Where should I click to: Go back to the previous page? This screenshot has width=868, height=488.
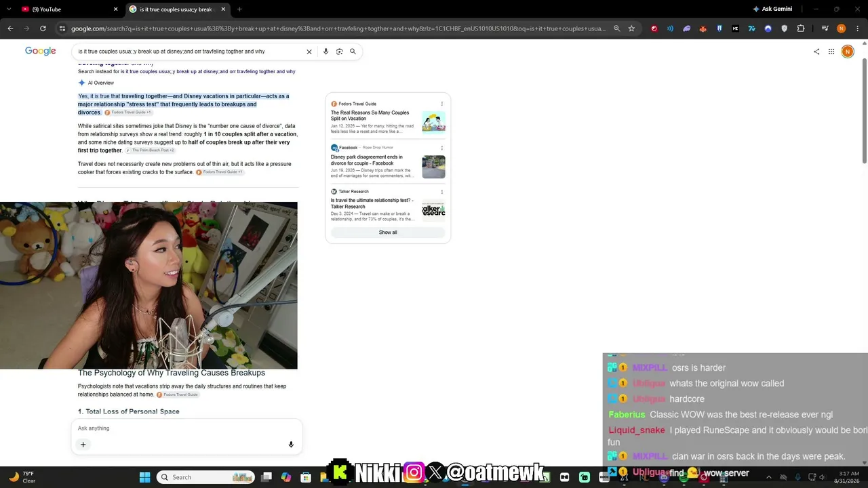(10, 28)
